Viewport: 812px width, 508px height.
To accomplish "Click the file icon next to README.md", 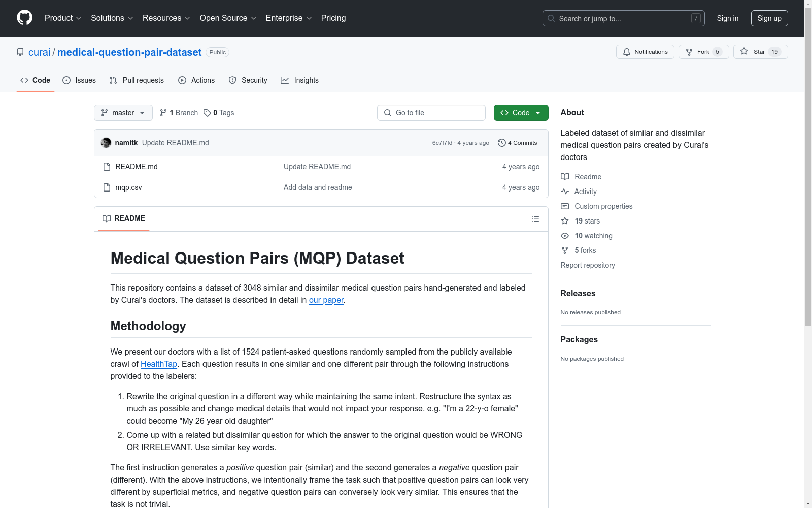I will (107, 167).
